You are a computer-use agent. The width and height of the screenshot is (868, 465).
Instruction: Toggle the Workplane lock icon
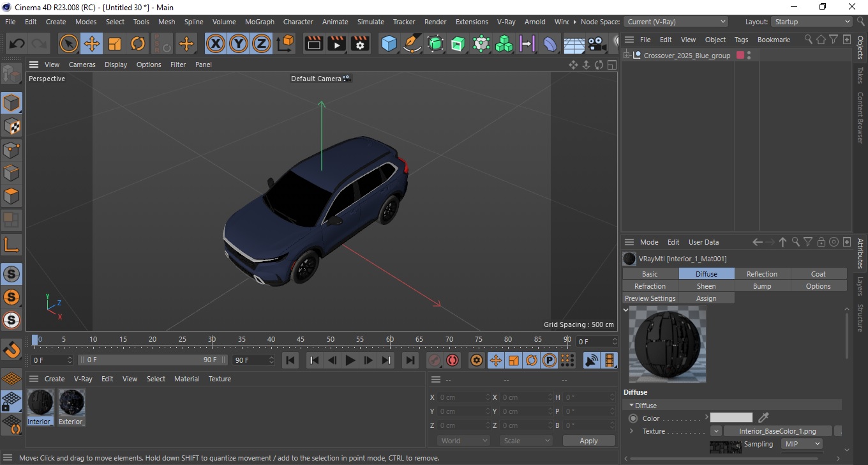point(11,402)
